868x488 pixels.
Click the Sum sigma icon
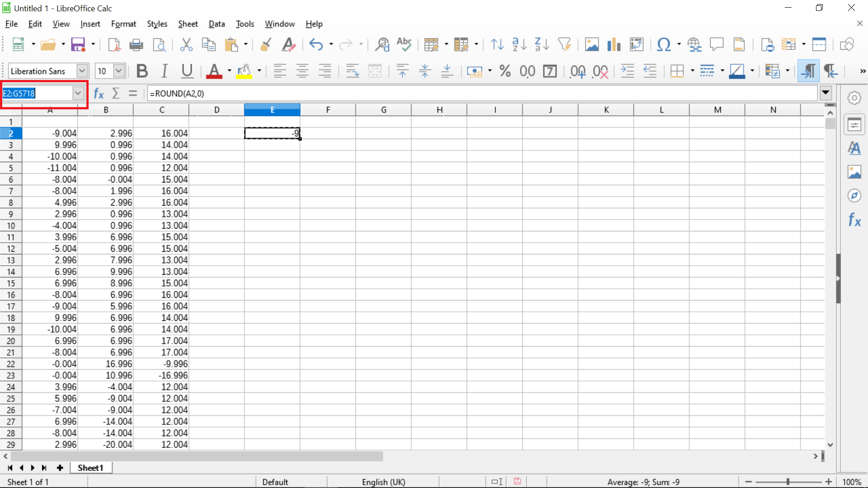coord(116,94)
